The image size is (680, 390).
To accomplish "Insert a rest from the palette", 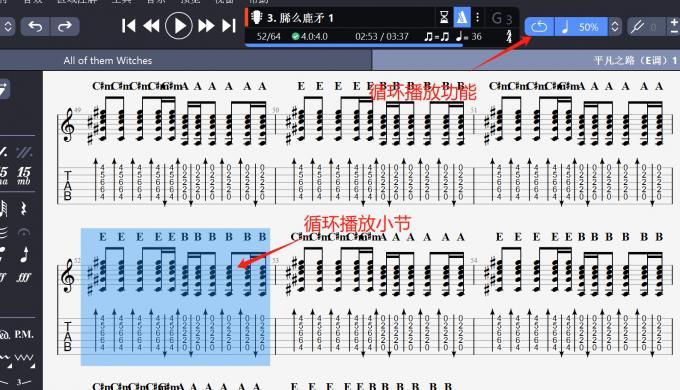I will click(x=24, y=209).
